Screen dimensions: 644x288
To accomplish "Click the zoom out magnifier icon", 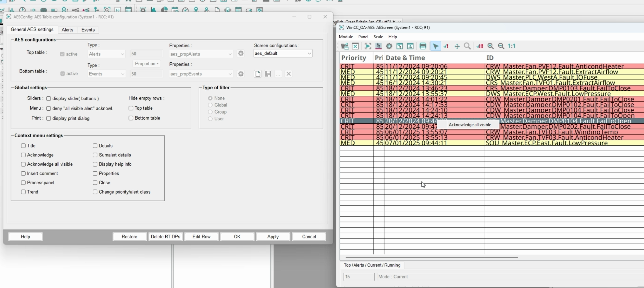I will (x=501, y=46).
